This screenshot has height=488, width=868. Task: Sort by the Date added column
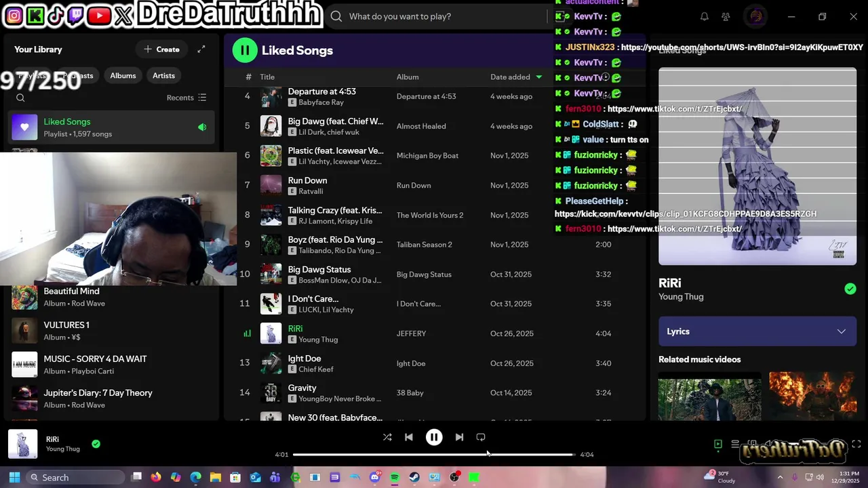[x=516, y=77]
